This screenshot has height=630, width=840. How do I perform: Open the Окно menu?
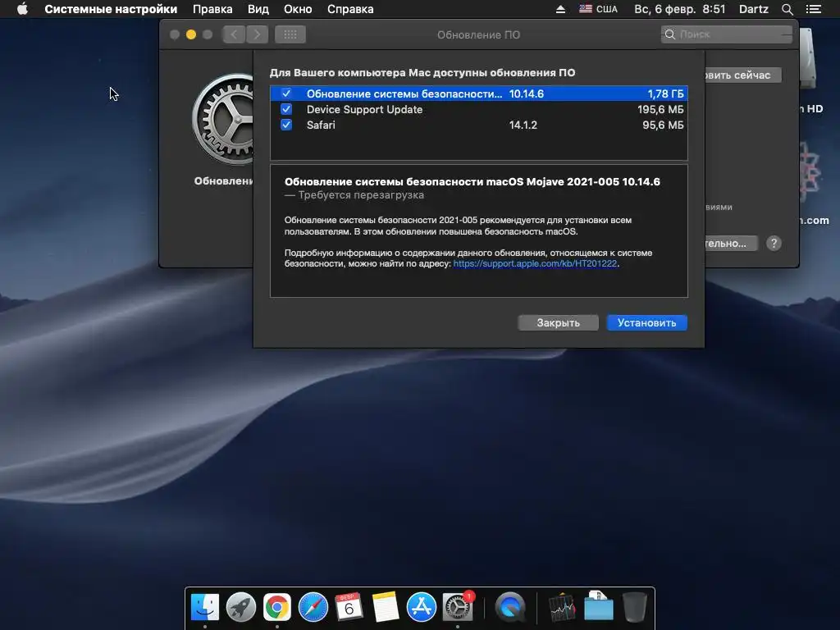click(298, 9)
